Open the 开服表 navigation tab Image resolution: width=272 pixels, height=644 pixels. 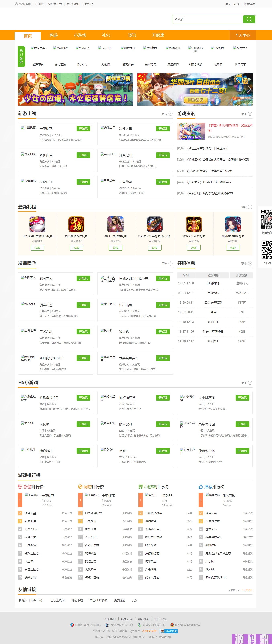point(158,35)
